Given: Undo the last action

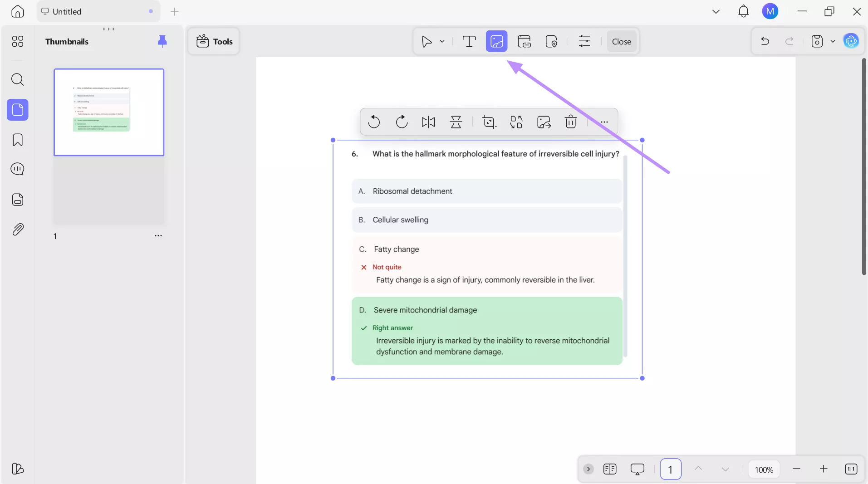Looking at the screenshot, I should pos(765,42).
